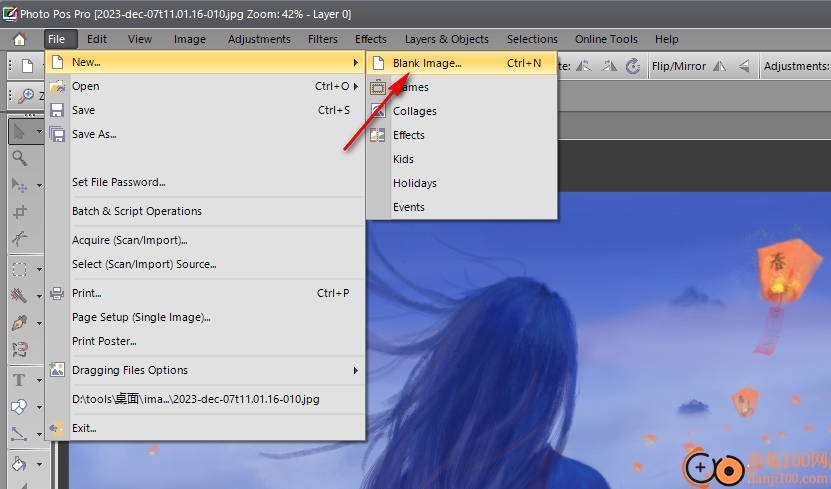Open the Pointer tool dropdown arrow
Viewport: 831px width, 489px height.
tap(39, 131)
